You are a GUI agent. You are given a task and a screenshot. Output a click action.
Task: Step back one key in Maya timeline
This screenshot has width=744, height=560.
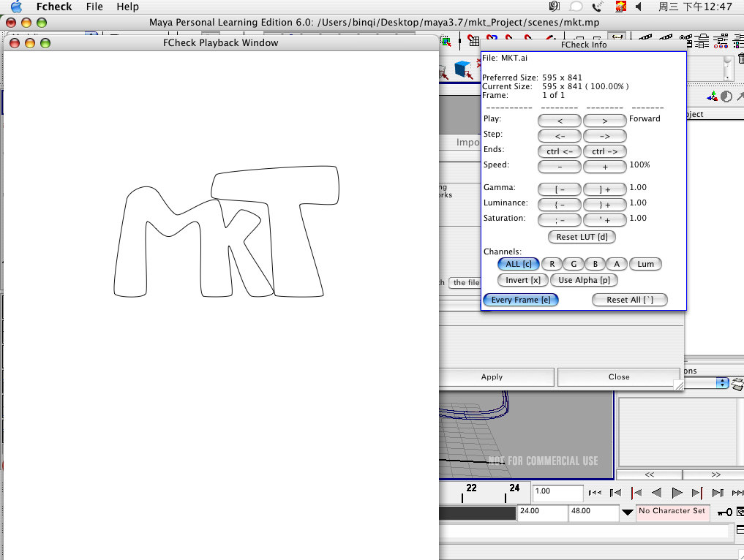[636, 493]
